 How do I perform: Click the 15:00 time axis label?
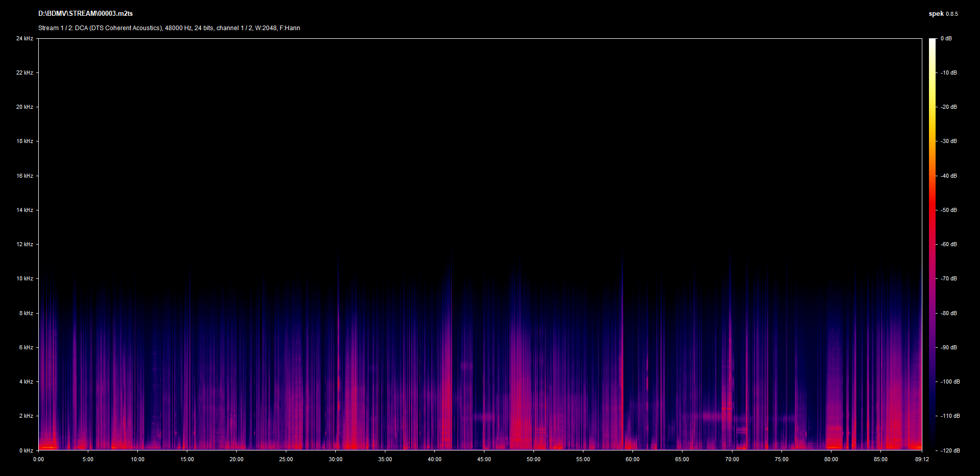click(187, 459)
